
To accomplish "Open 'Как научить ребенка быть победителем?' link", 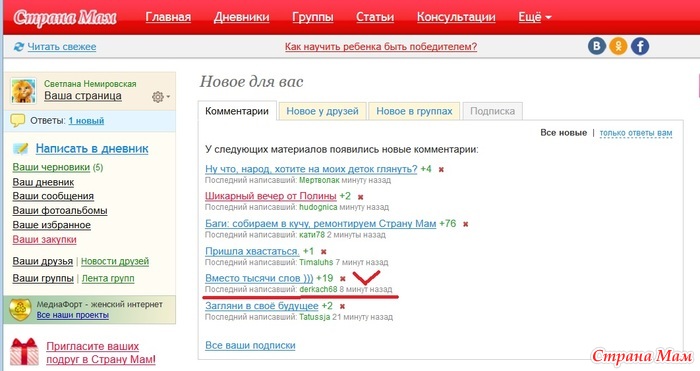I will click(x=381, y=46).
